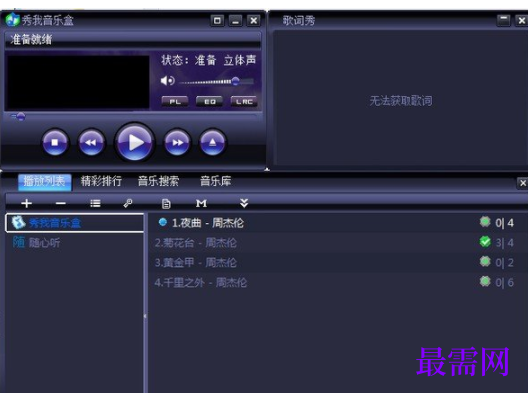Click the list view toolbar icon
The height and width of the screenshot is (393, 528).
pyautogui.click(x=95, y=203)
